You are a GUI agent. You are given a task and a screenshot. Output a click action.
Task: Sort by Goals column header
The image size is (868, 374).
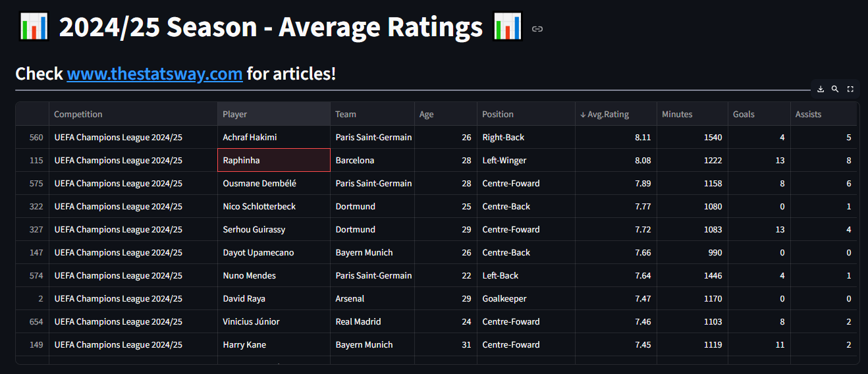pos(759,114)
